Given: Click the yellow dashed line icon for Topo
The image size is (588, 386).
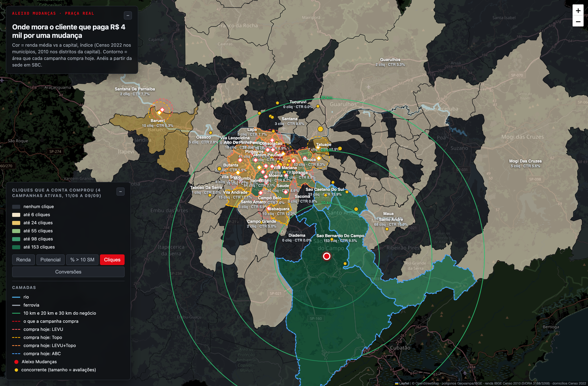Looking at the screenshot, I should [x=16, y=337].
